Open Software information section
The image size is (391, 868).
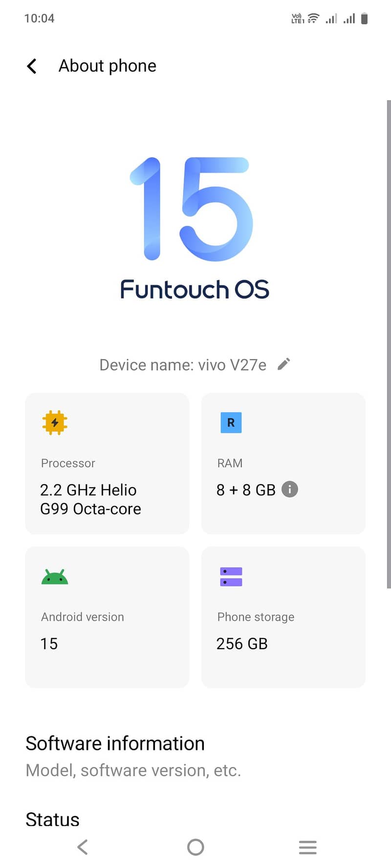click(x=195, y=756)
